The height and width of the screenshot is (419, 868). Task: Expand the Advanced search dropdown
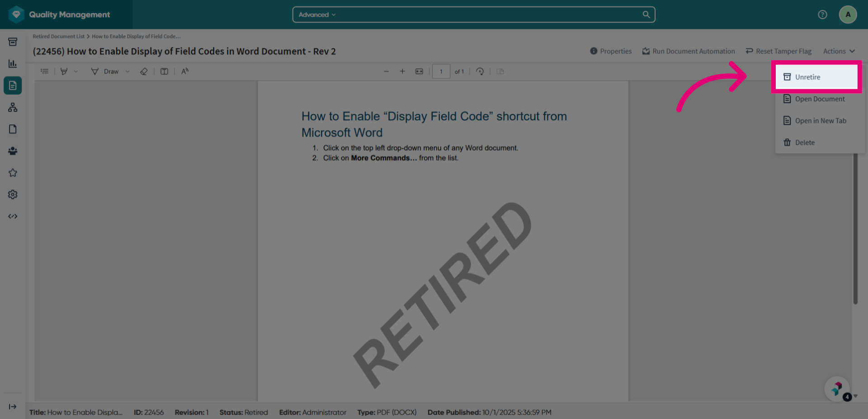coord(317,14)
